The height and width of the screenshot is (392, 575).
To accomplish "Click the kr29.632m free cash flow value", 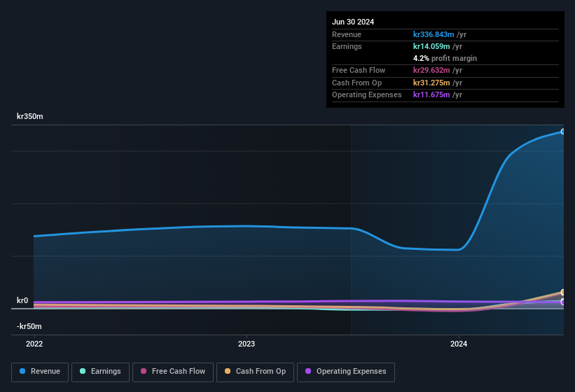I will (431, 70).
